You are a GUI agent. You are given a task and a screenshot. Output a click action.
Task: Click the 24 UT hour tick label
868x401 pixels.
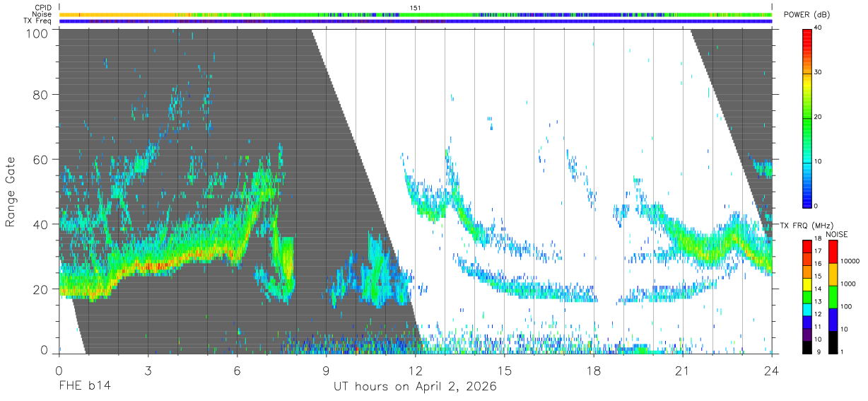tap(772, 371)
